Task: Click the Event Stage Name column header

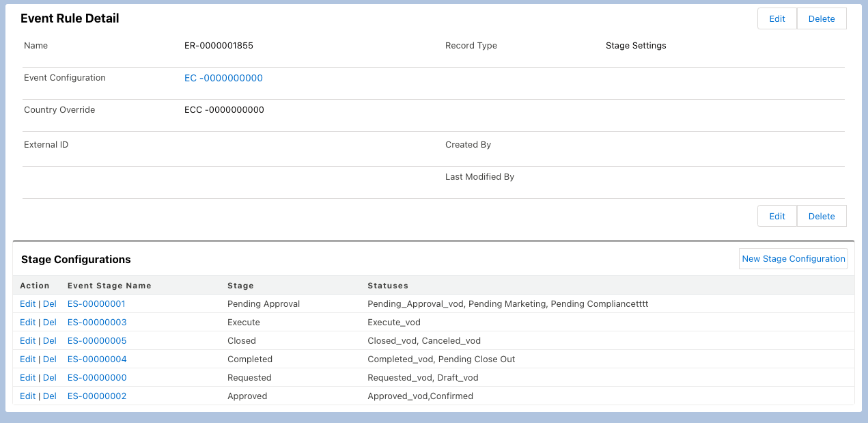Action: tap(109, 286)
